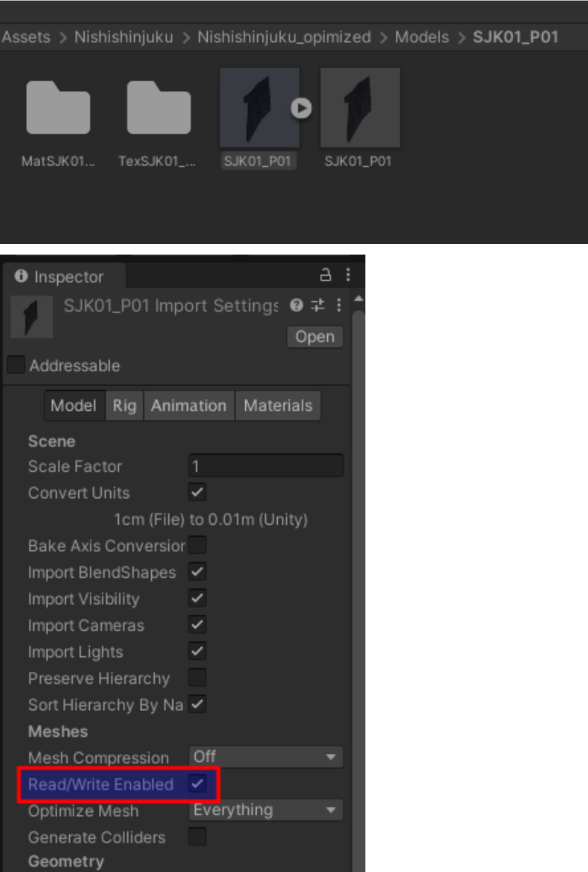Open the Inspector three-dot options menu

[x=347, y=277]
